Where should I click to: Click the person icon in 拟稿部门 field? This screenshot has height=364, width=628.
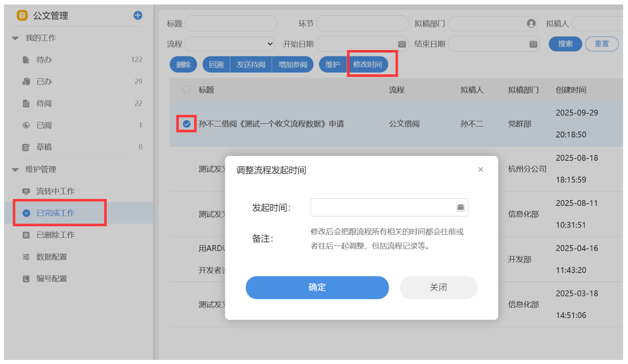click(x=531, y=23)
